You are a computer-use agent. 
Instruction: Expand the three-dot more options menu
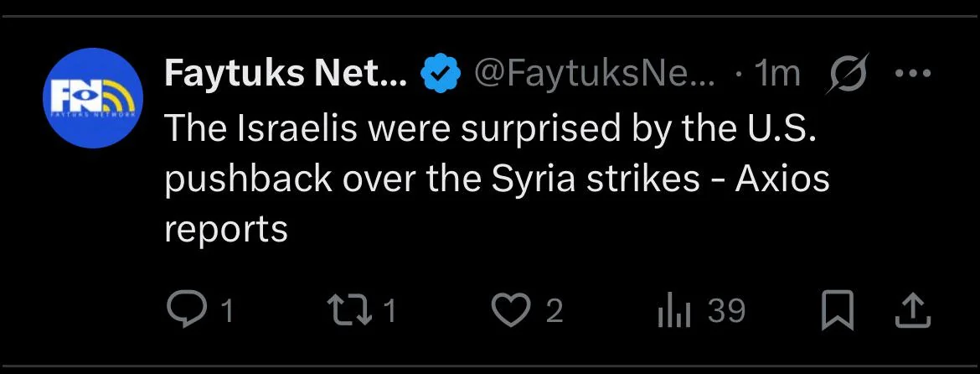913,73
